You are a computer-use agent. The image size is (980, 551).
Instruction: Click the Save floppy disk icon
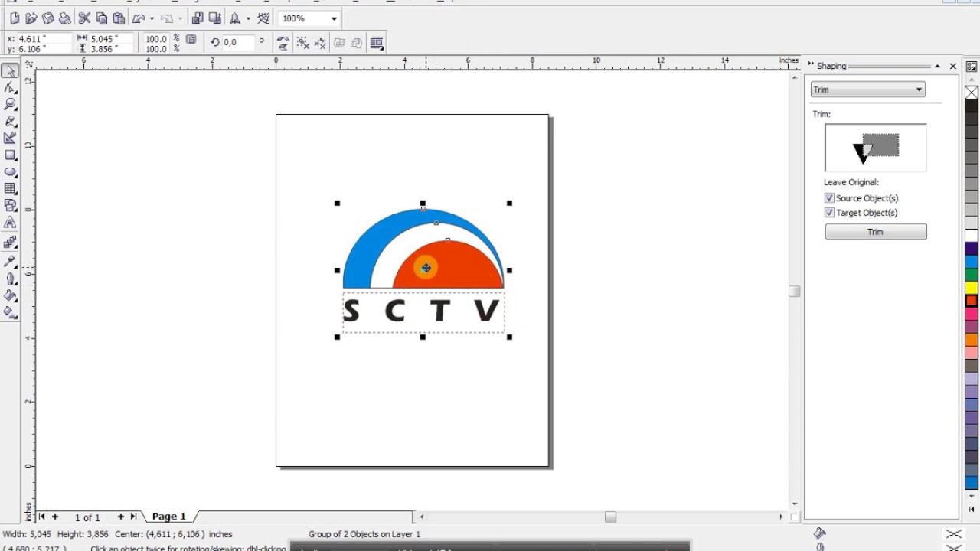click(48, 18)
